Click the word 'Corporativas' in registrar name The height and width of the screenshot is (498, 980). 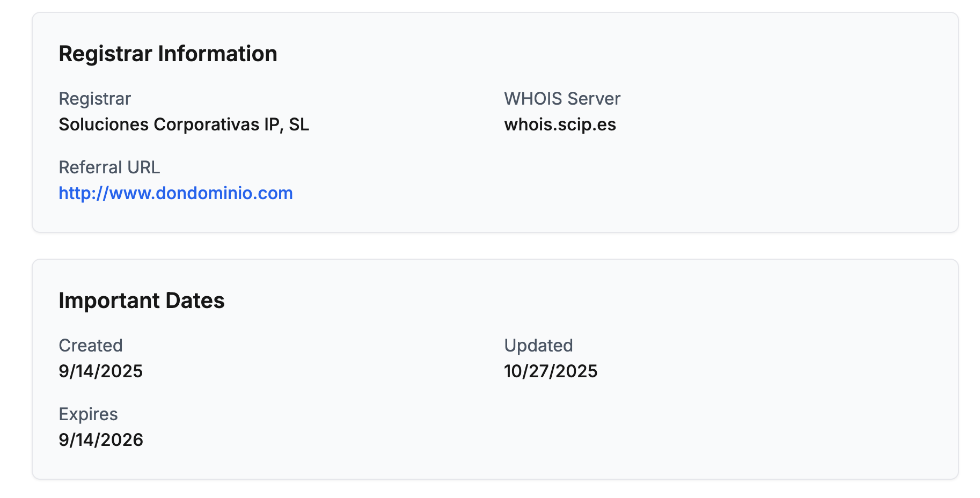tap(207, 124)
